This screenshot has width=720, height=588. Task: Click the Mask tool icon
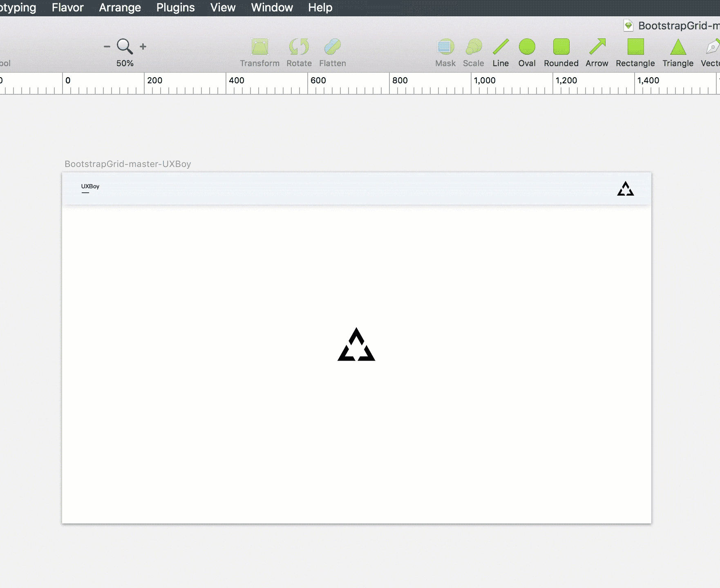(445, 47)
